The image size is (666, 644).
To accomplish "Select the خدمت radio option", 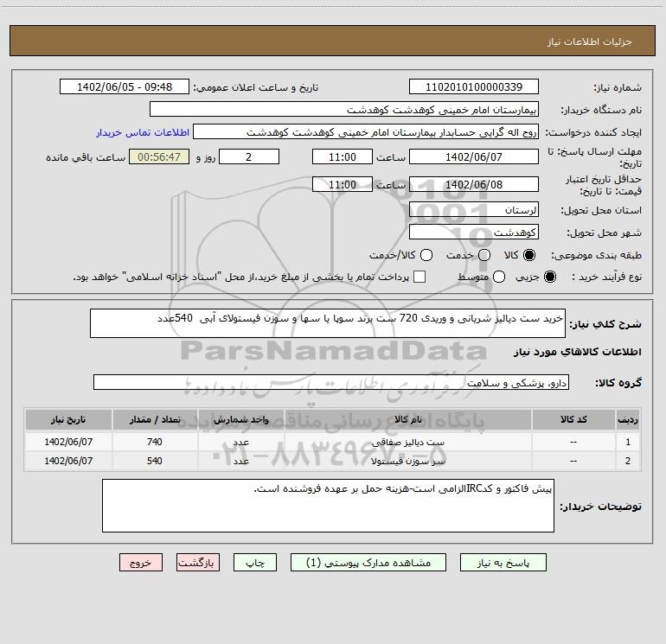I will click(484, 255).
